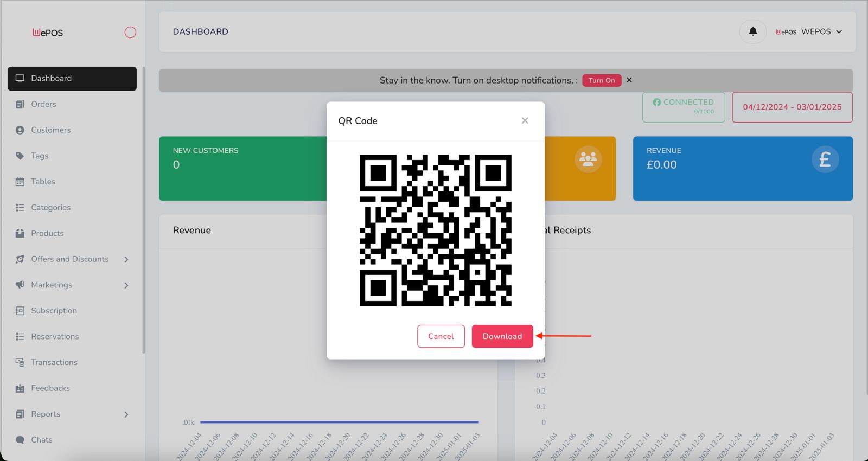This screenshot has height=461, width=868.
Task: Open Customers page from sidebar
Action: coord(51,130)
